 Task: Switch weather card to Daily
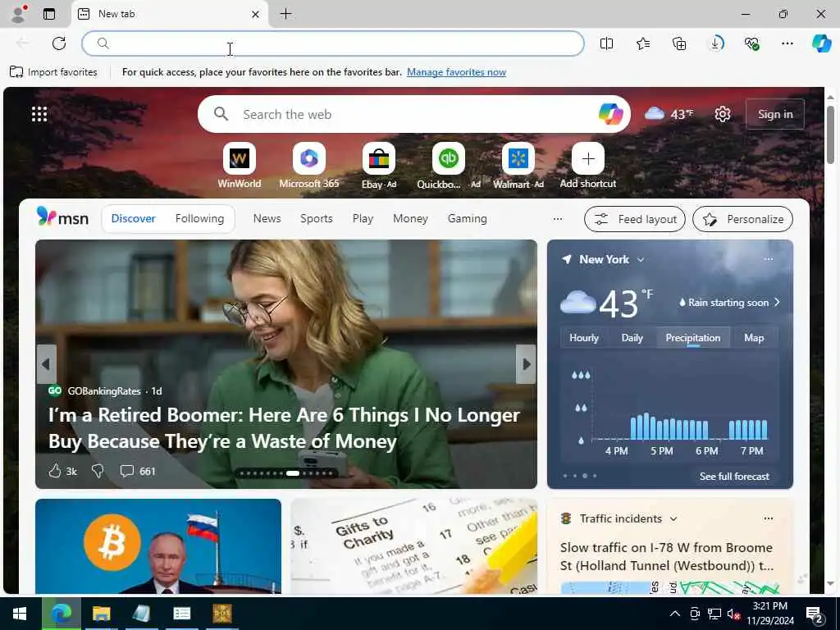point(632,338)
